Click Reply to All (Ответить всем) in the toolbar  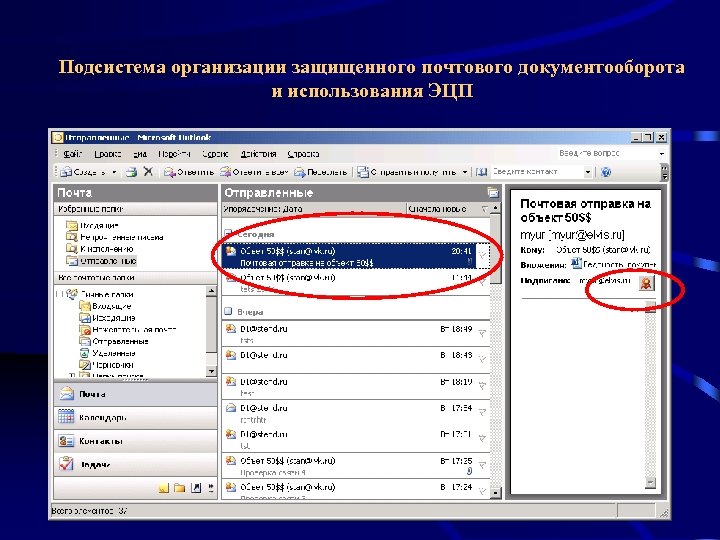point(254,172)
